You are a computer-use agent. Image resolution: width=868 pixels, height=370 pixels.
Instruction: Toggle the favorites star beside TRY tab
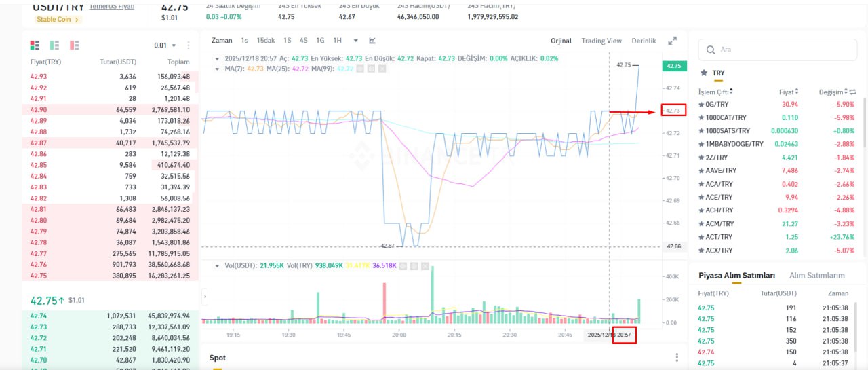click(x=703, y=73)
